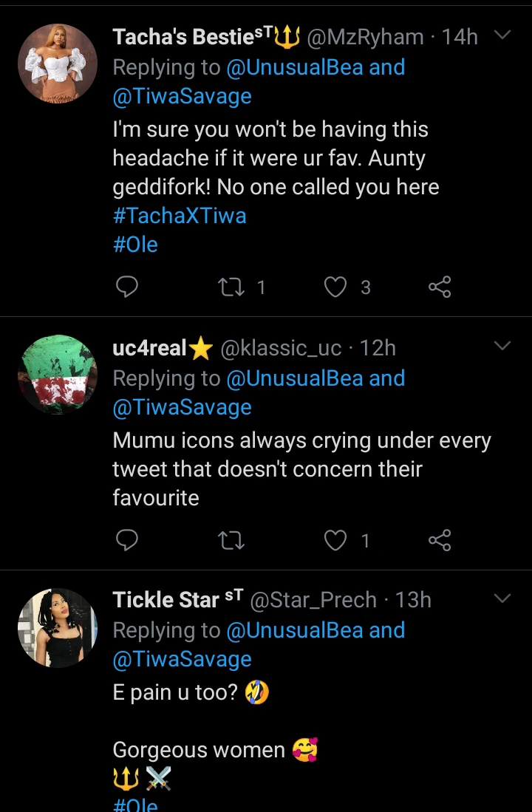Expand menu chevron on uc4real tweet
Image resolution: width=532 pixels, height=812 pixels.
[x=502, y=346]
